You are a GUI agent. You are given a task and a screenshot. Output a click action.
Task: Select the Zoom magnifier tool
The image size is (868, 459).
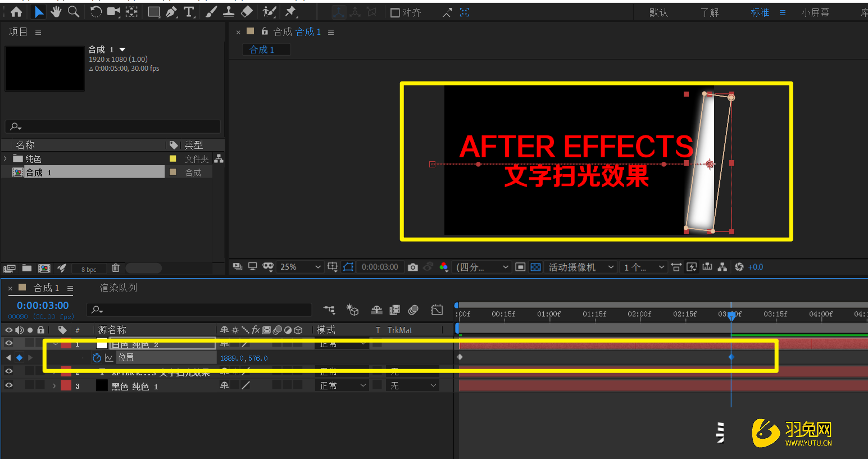point(73,12)
